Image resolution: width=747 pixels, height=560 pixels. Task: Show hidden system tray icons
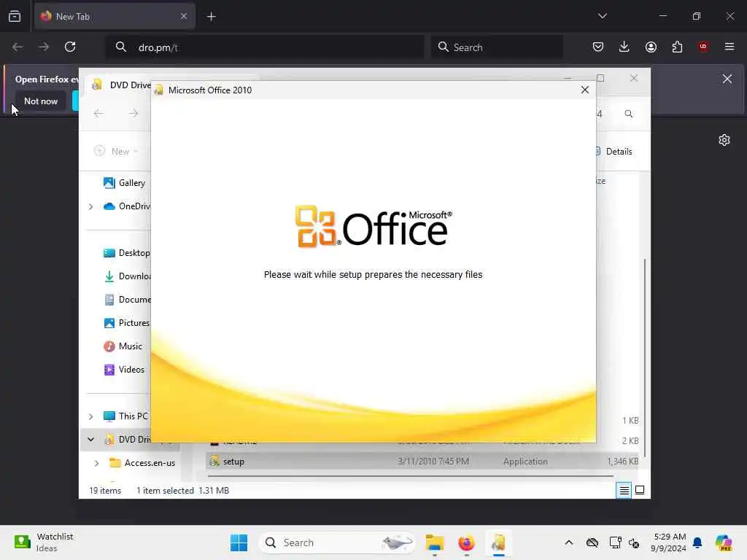(x=569, y=542)
